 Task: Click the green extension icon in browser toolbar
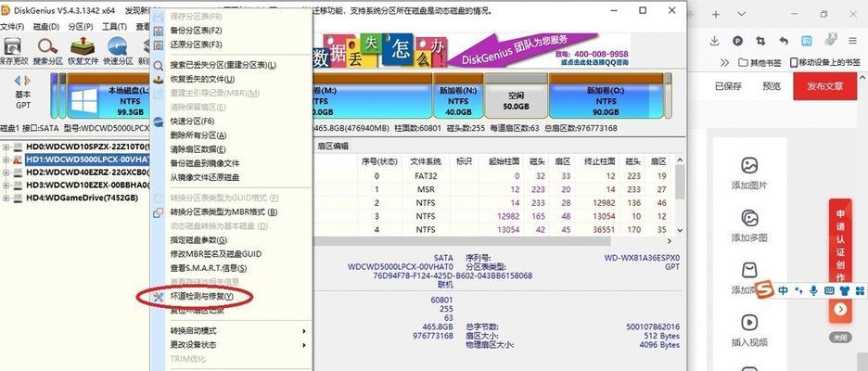point(829,40)
